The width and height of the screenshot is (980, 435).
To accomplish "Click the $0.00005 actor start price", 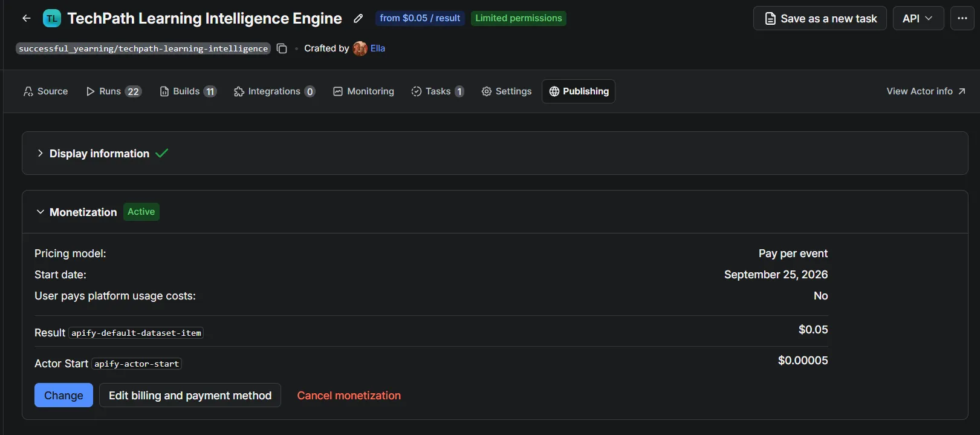I will (x=803, y=361).
